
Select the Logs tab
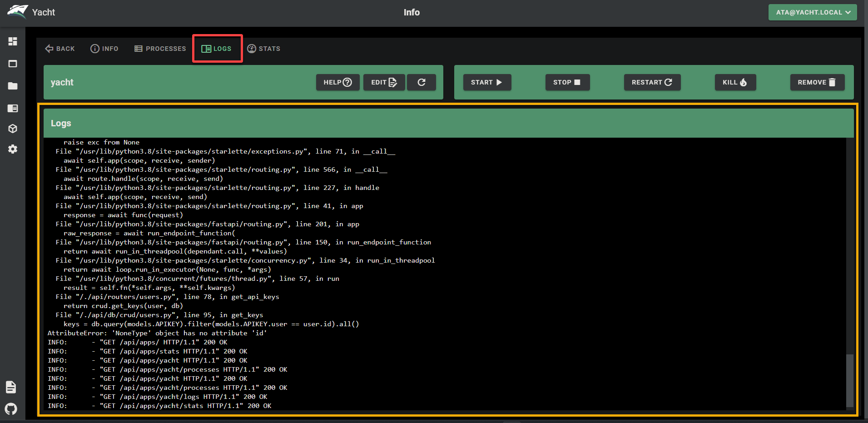(x=217, y=49)
